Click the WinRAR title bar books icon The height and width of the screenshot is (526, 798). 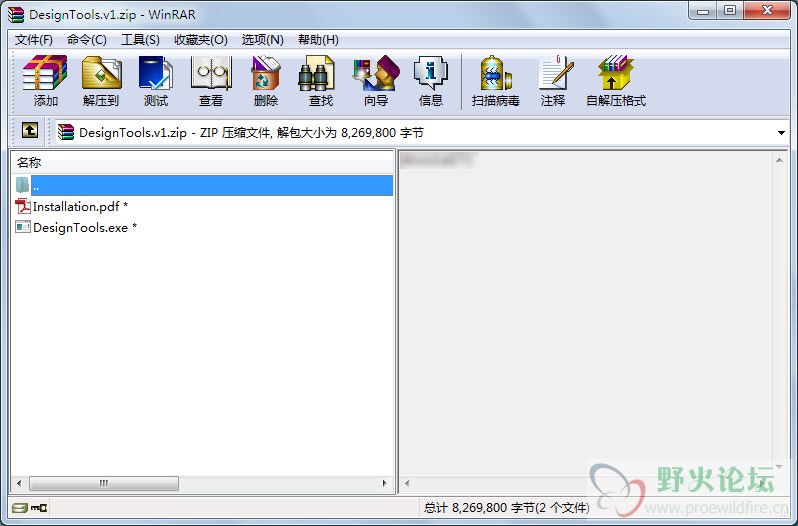pyautogui.click(x=16, y=15)
